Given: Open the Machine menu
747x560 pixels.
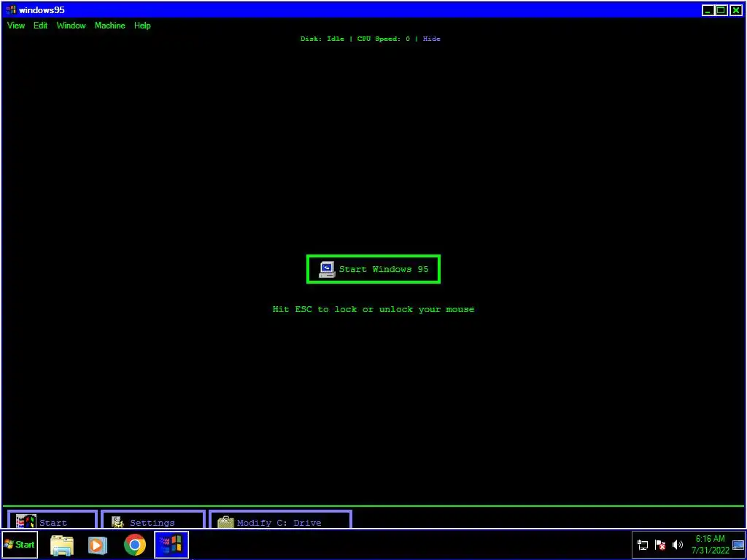Looking at the screenshot, I should pos(110,26).
